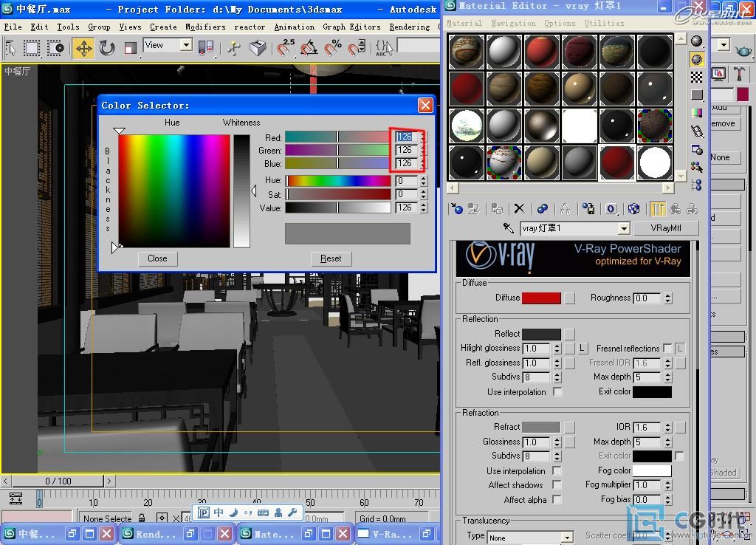Close Color Selector with red X
756x545 pixels.
tap(425, 105)
